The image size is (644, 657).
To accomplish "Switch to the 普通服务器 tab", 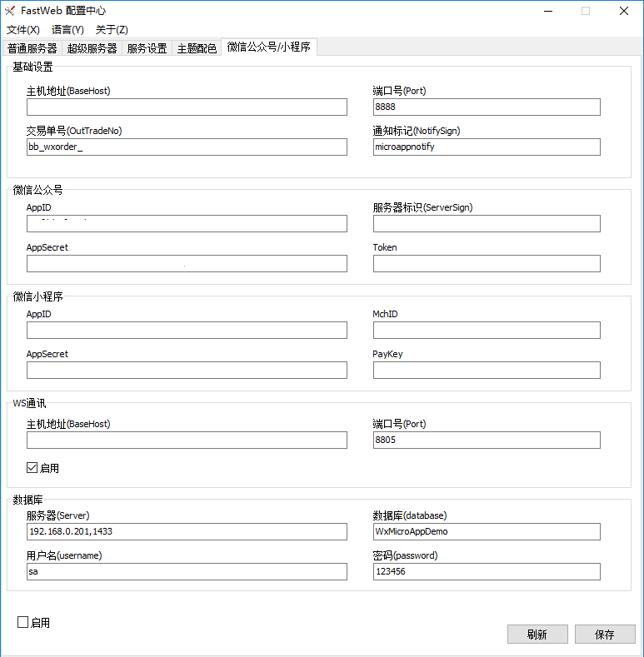I will click(x=32, y=48).
